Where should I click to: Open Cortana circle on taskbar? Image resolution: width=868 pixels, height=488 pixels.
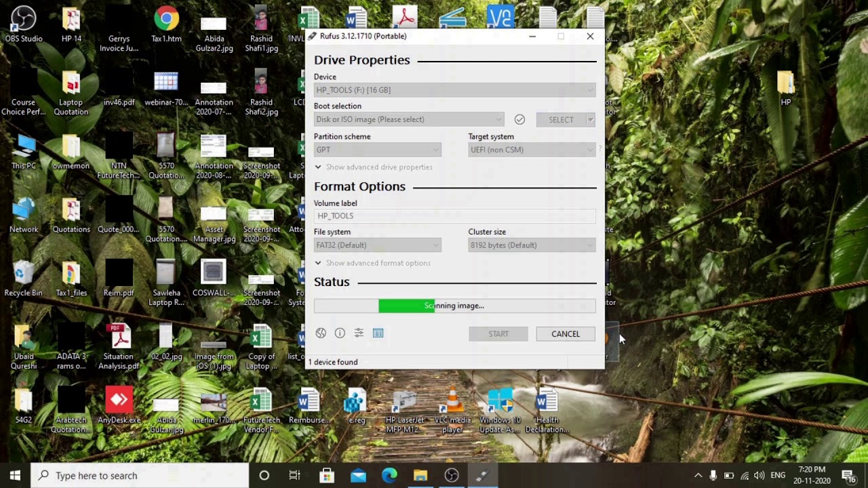click(x=264, y=475)
